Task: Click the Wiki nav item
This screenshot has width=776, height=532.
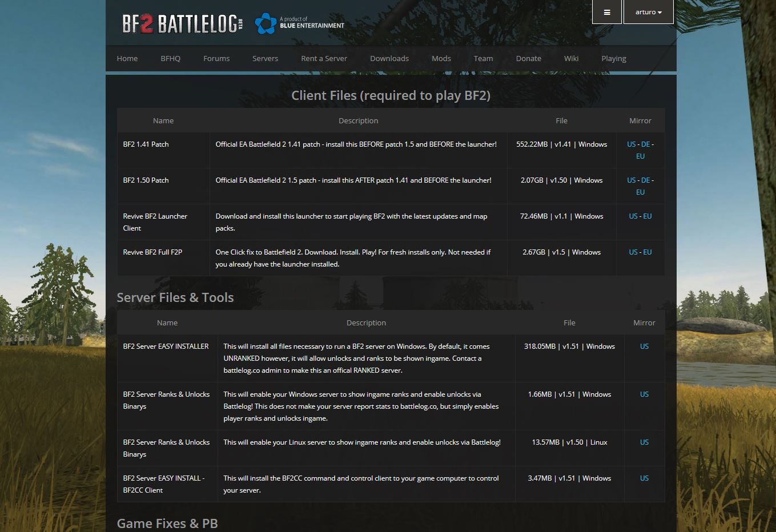Action: [x=571, y=58]
